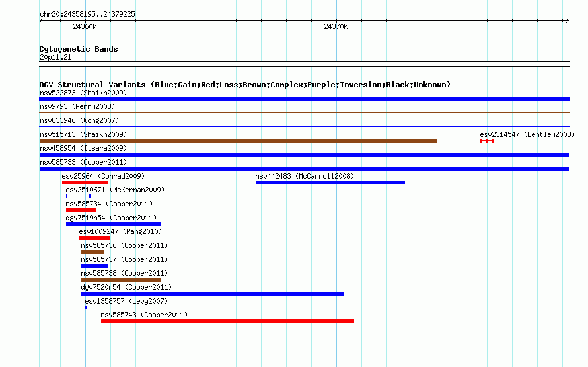
Task: Select the long red nsv585743 loss bar
Action: pyautogui.click(x=228, y=321)
